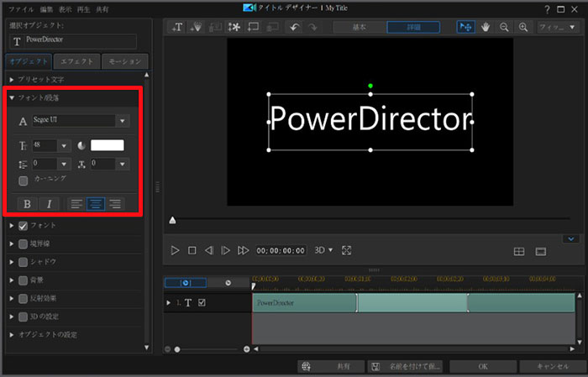The image size is (588, 377).
Task: Uncheck the フォント checkbox
Action: click(x=24, y=226)
